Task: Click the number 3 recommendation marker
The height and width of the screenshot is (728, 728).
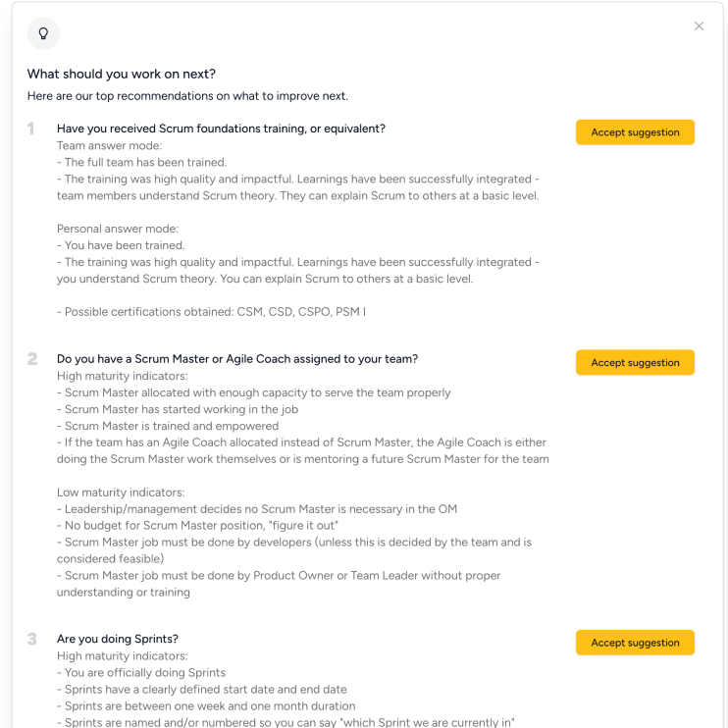Action: tap(31, 640)
